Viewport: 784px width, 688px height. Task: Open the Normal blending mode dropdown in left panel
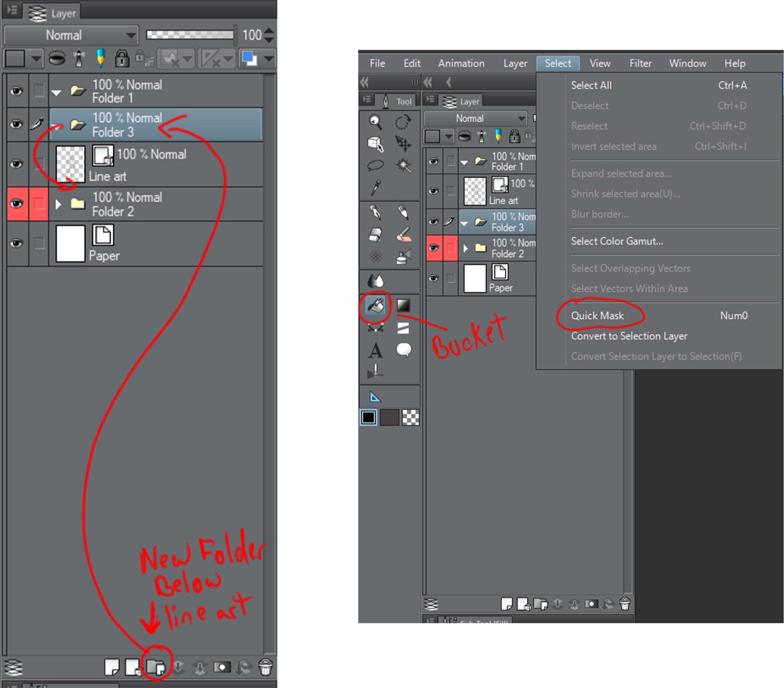point(71,35)
